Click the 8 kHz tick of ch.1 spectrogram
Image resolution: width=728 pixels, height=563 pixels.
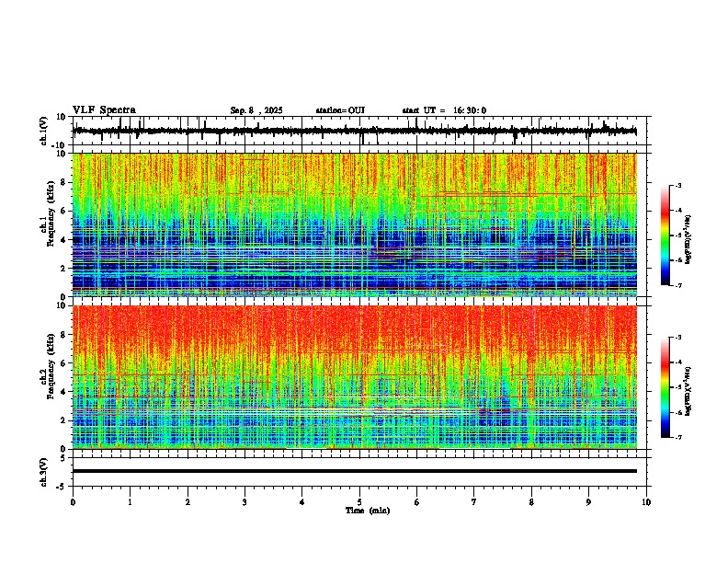click(63, 182)
